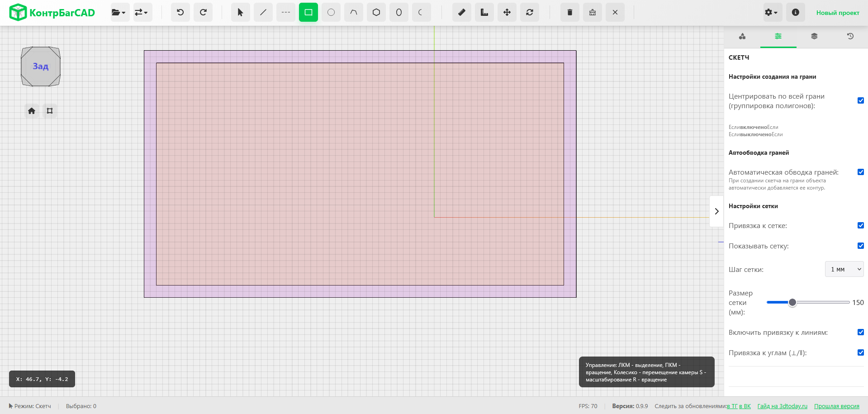The height and width of the screenshot is (414, 868).
Task: Click the rotate refresh arrows tool
Action: click(x=530, y=12)
